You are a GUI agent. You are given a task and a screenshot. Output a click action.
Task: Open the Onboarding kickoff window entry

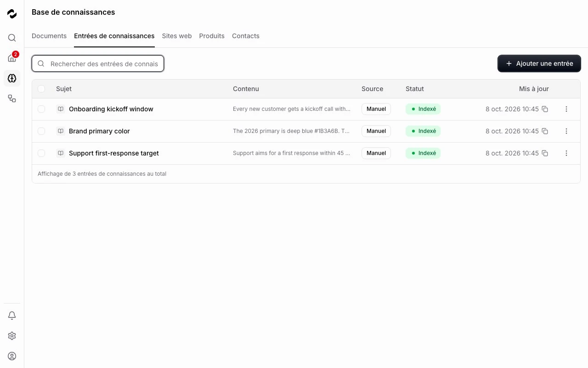[111, 109]
